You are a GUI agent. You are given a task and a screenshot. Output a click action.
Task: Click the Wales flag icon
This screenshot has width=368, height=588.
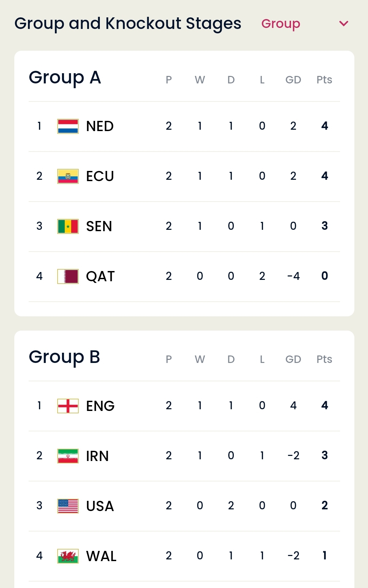tap(68, 556)
